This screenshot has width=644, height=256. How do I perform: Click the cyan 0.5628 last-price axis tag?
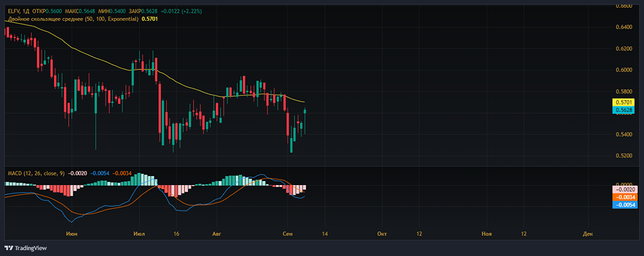(x=624, y=110)
